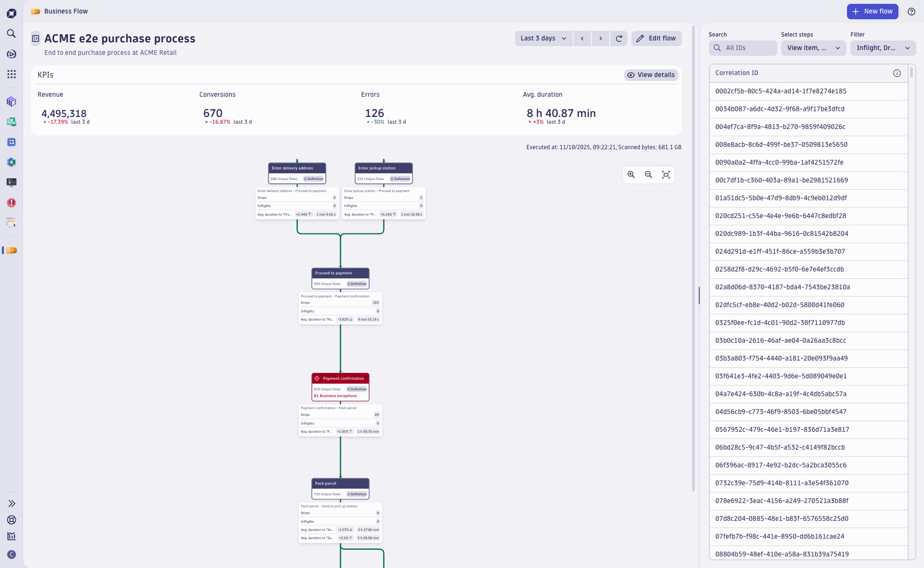Click the zoom in icon on canvas
The height and width of the screenshot is (568, 924).
[x=631, y=175]
